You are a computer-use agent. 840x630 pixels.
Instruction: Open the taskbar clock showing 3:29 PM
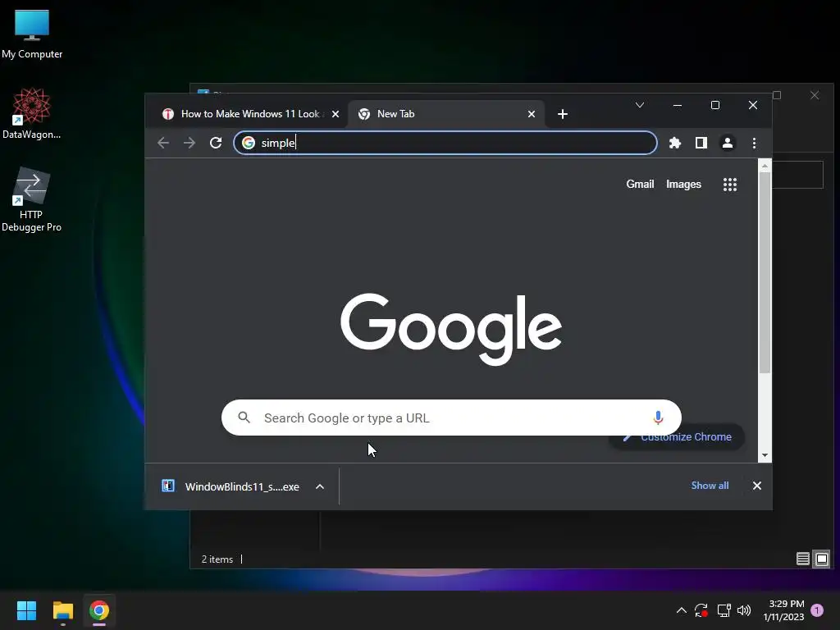point(783,610)
